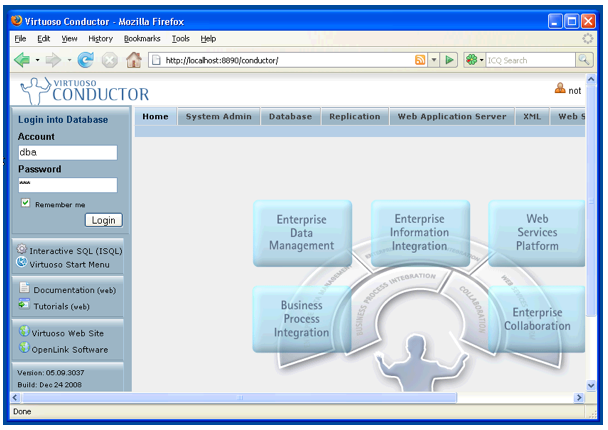608x430 pixels.
Task: Open the address bar history dropdown
Action: pos(435,60)
